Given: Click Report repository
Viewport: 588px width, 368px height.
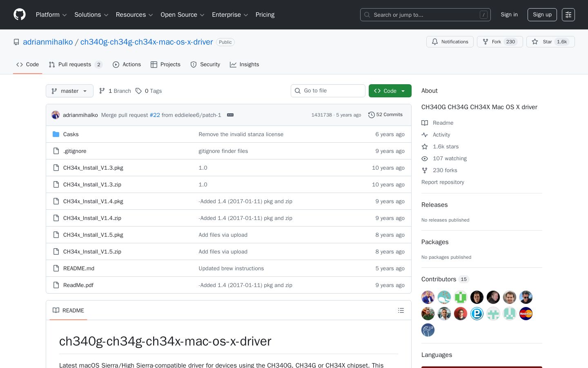Looking at the screenshot, I should click(443, 182).
